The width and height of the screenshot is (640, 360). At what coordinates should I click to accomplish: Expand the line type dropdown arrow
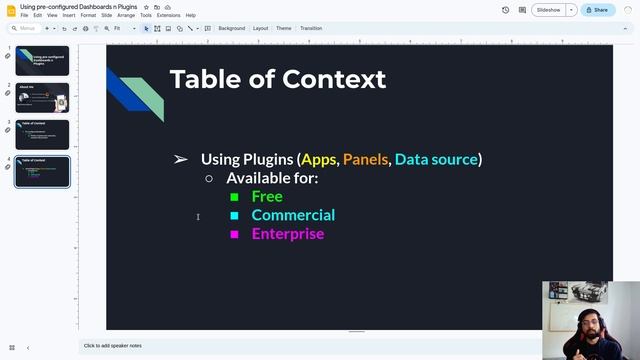coord(198,29)
